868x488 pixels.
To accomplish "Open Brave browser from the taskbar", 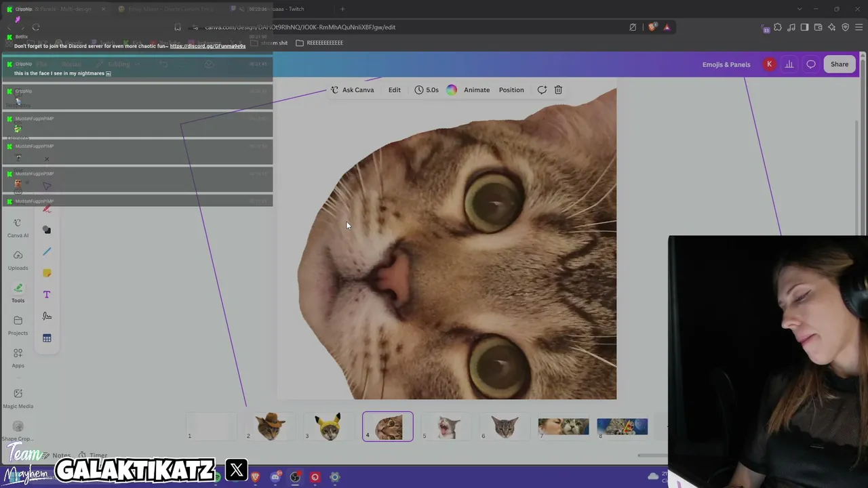I will (255, 477).
